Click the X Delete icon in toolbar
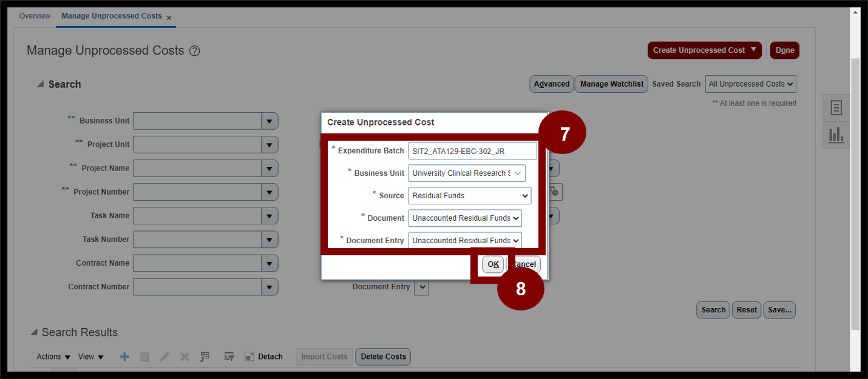Image resolution: width=868 pixels, height=379 pixels. click(x=185, y=357)
